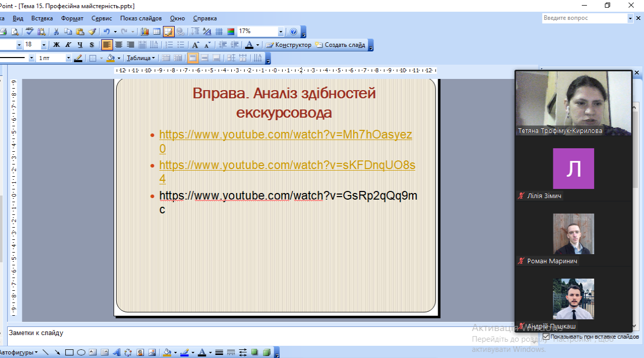This screenshot has height=358, width=644.
Task: Click the Cut scissors icon
Action: tap(57, 32)
